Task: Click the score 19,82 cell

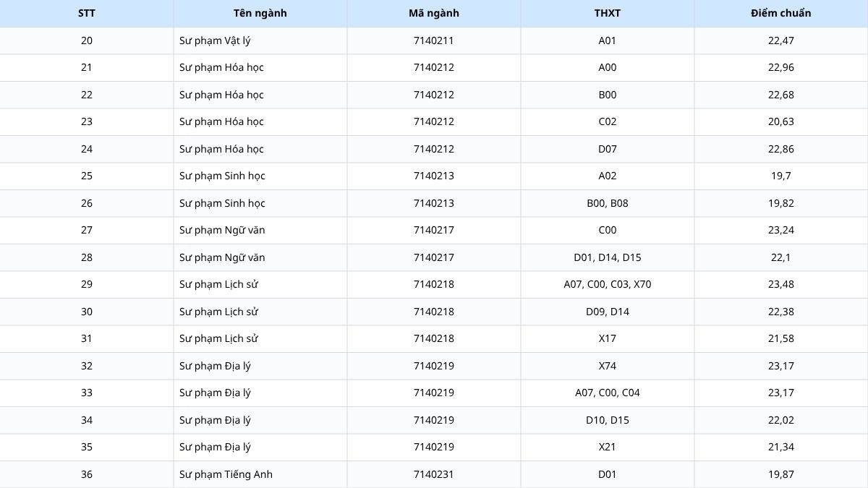Action: pos(781,203)
